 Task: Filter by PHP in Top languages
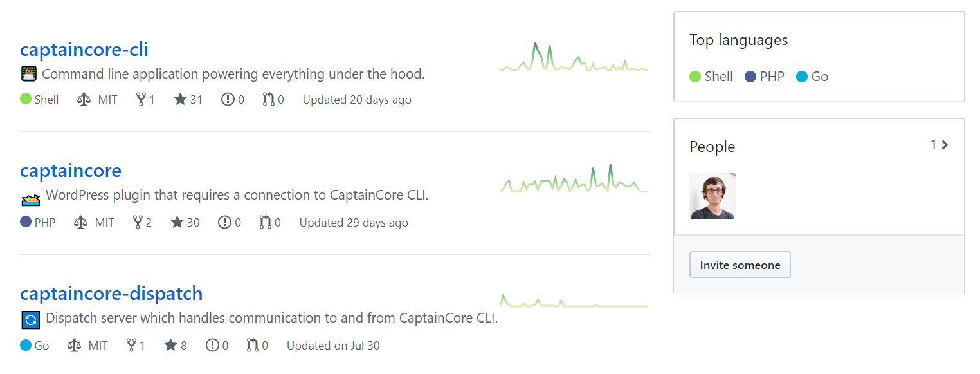765,77
